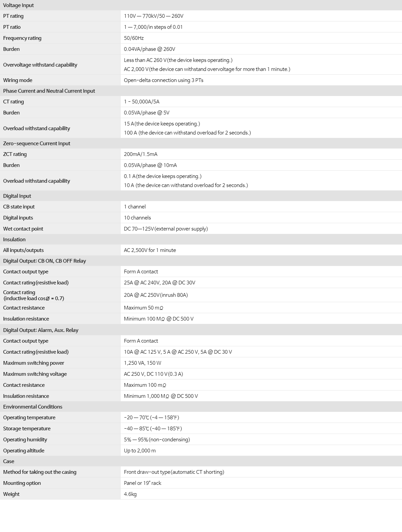Click Wet contact point DC 70—125V value
The height and width of the screenshot is (532, 402).
click(166, 229)
